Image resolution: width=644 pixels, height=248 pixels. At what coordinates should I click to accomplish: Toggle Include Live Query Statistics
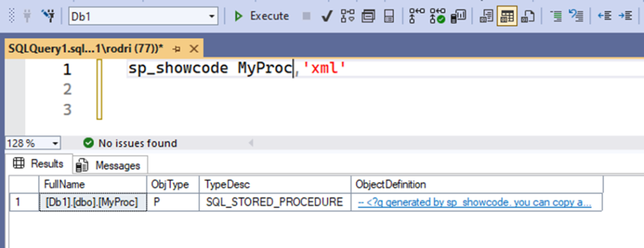coord(438,16)
